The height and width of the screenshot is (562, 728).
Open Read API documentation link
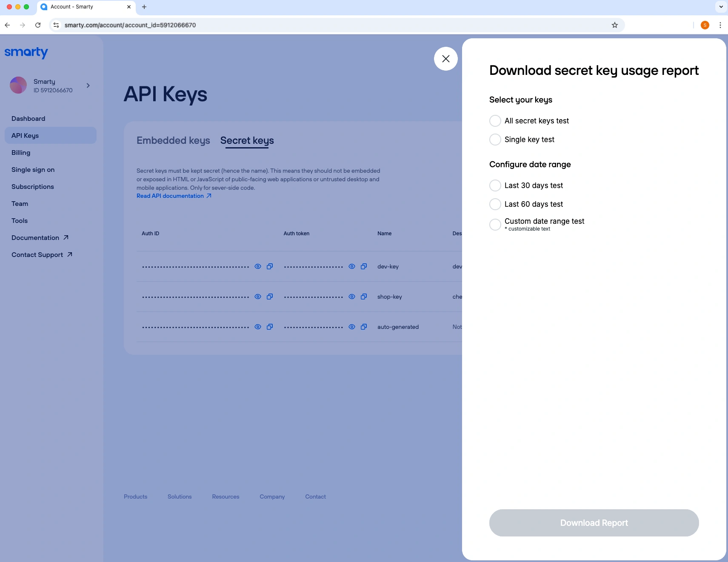pyautogui.click(x=170, y=196)
